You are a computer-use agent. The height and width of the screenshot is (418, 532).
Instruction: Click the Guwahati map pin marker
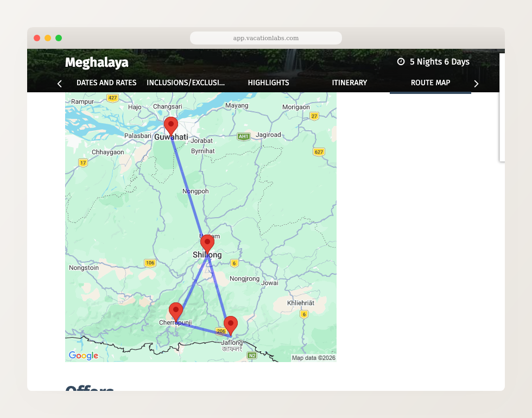(x=171, y=124)
